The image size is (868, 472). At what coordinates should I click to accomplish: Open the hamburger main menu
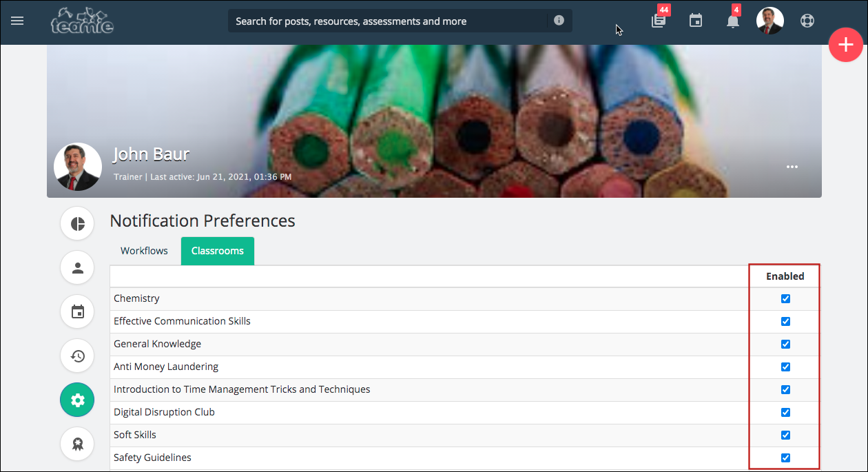point(17,21)
